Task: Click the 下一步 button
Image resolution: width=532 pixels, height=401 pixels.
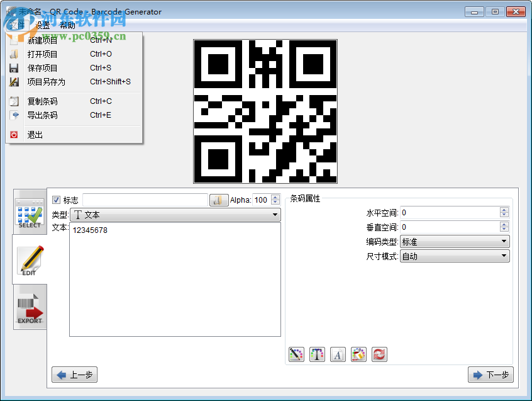Action: pos(490,374)
